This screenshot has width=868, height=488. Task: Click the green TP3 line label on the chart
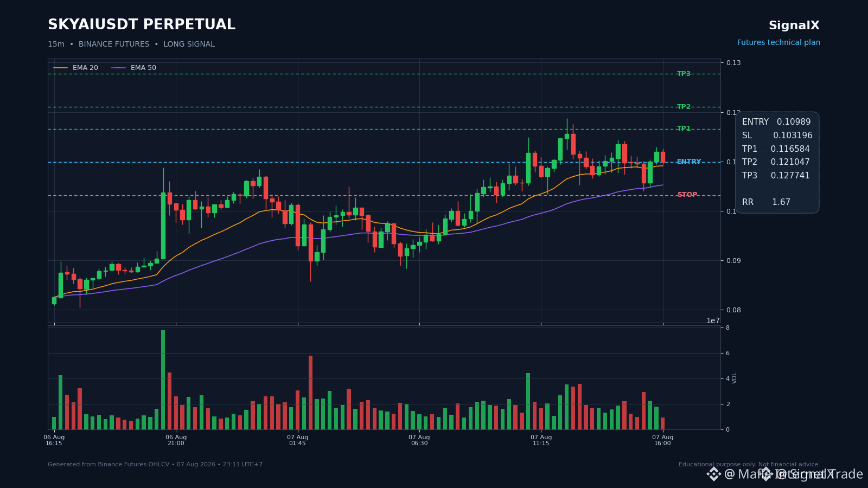[x=684, y=74]
